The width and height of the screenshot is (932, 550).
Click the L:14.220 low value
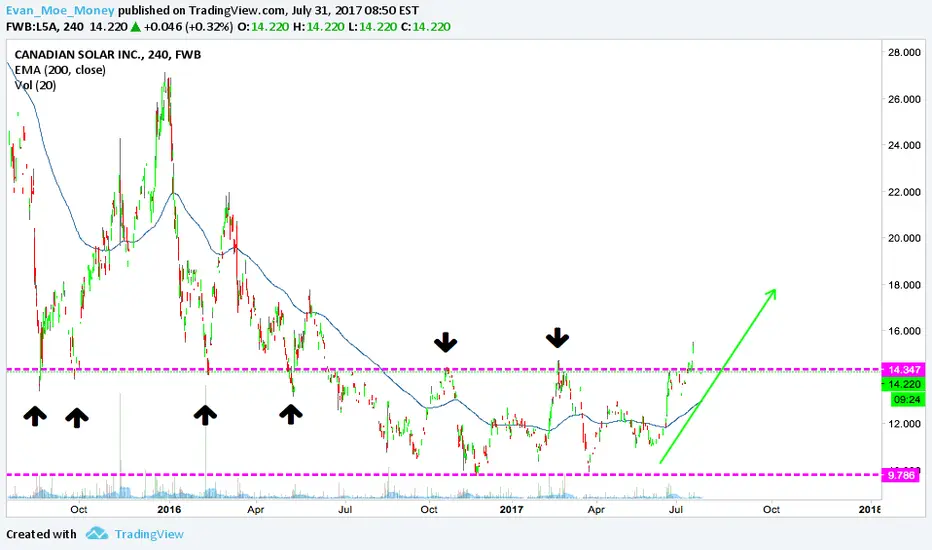[373, 27]
